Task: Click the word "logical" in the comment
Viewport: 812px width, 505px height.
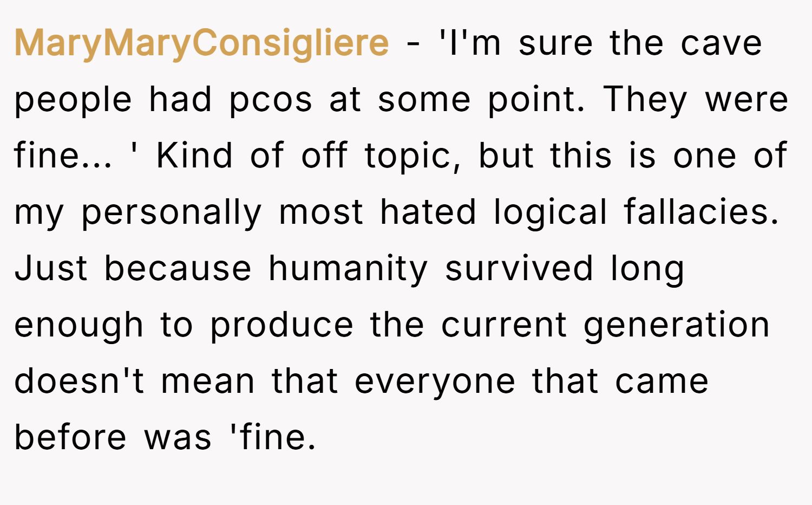Action: click(x=550, y=212)
